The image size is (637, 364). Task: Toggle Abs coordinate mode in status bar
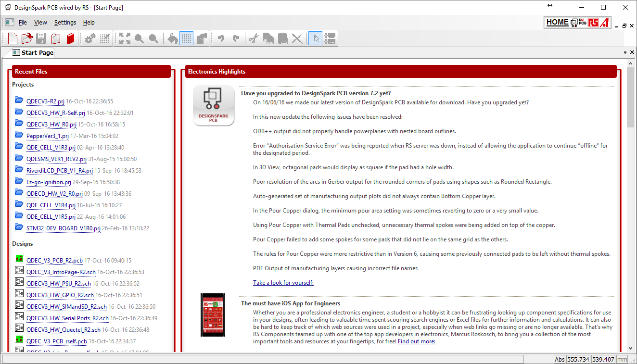560,359
